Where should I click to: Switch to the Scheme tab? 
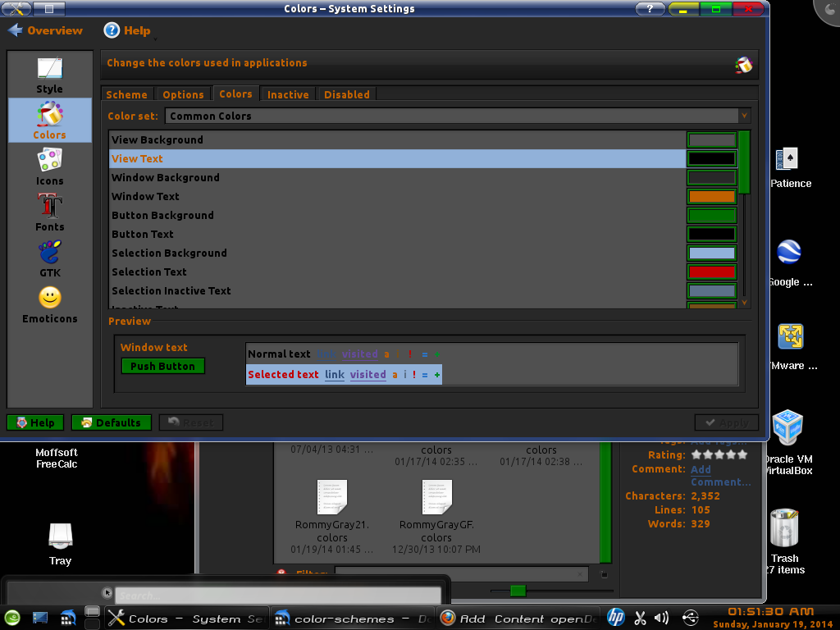126,94
